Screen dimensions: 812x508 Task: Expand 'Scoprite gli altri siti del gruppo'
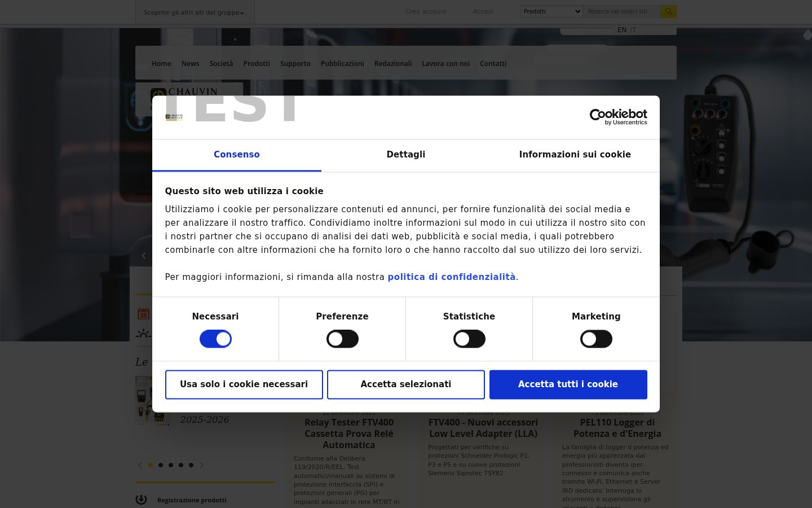click(195, 12)
